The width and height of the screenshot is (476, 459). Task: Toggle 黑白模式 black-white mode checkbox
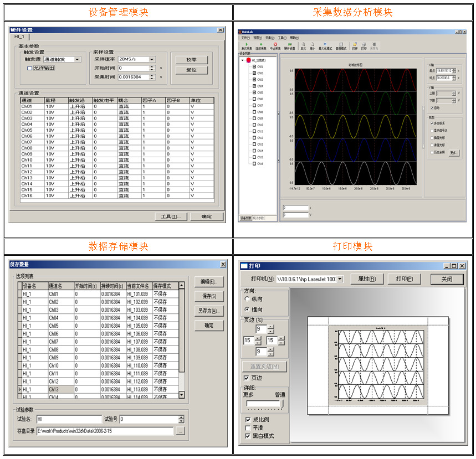pos(248,436)
